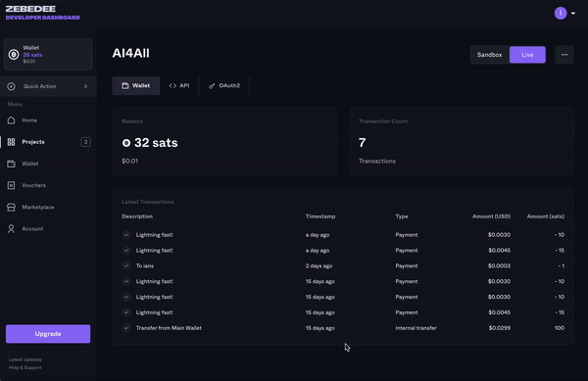Switch to the OAuth2 tab
Screen dimensions: 588x381
[224, 86]
